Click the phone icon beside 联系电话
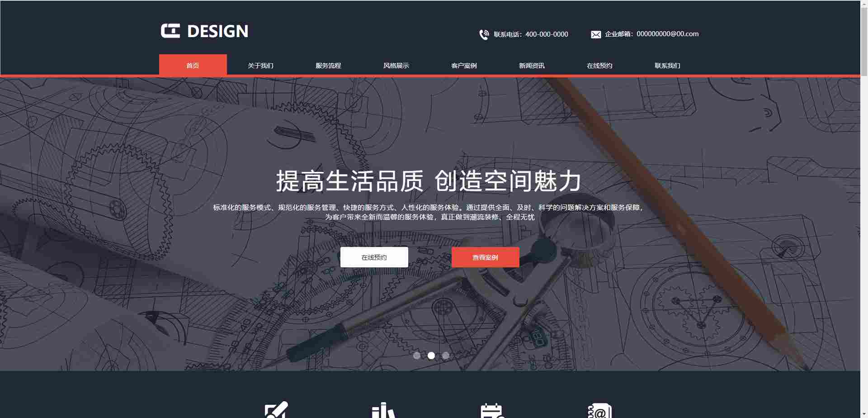 [484, 34]
